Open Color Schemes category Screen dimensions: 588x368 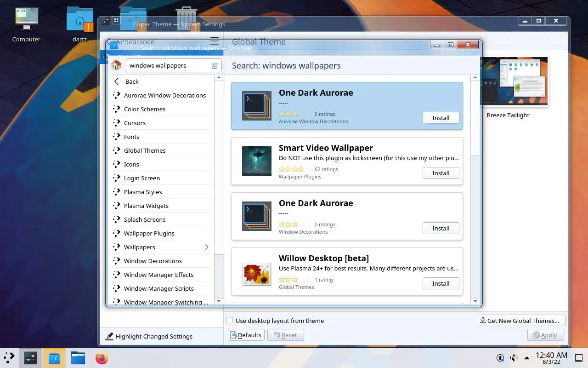(x=161, y=109)
